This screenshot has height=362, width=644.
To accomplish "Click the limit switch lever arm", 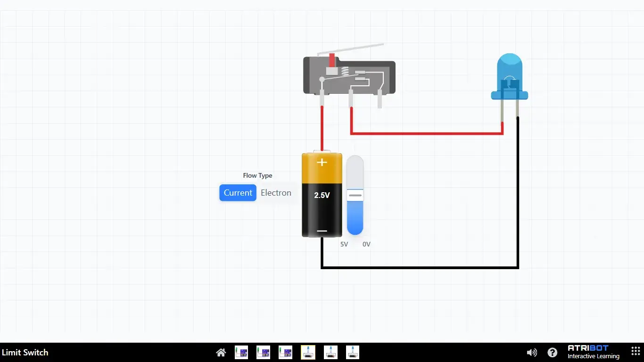I will [x=351, y=49].
